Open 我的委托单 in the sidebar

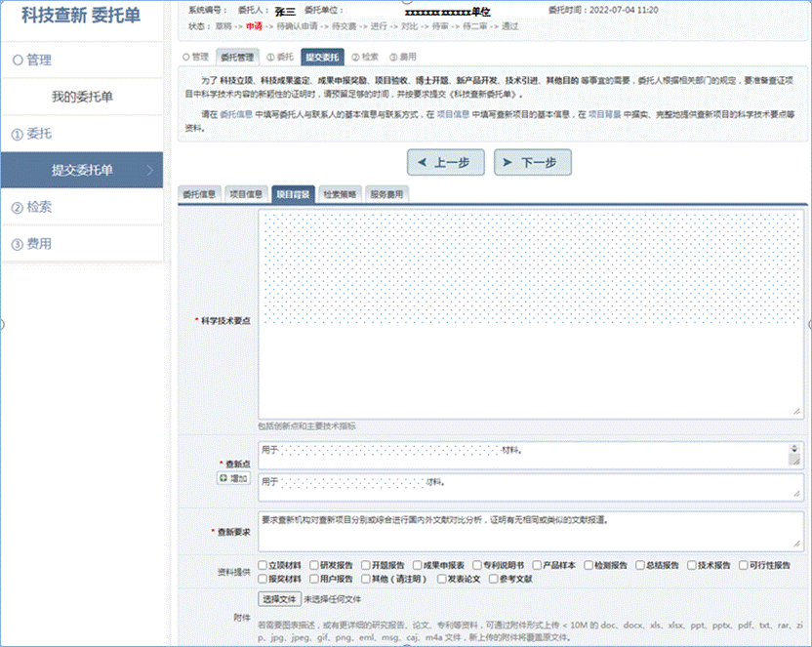(x=82, y=97)
